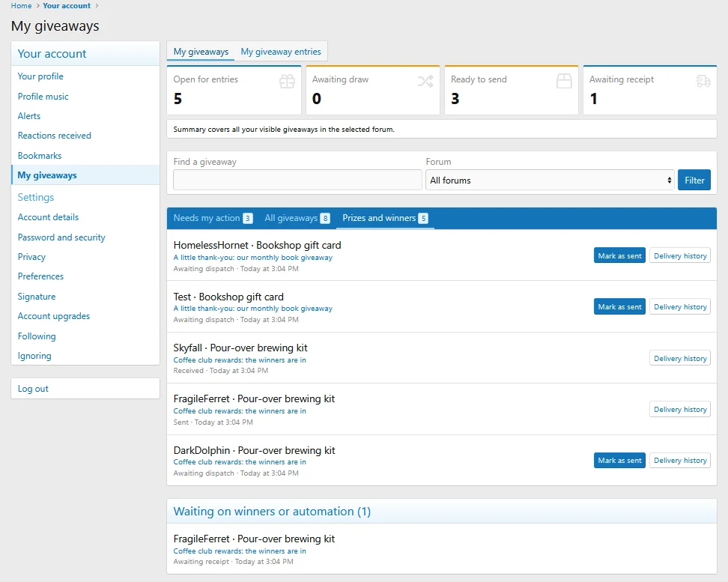The height and width of the screenshot is (582, 728).
Task: Open Preferences in the sidebar
Action: [x=85, y=276]
